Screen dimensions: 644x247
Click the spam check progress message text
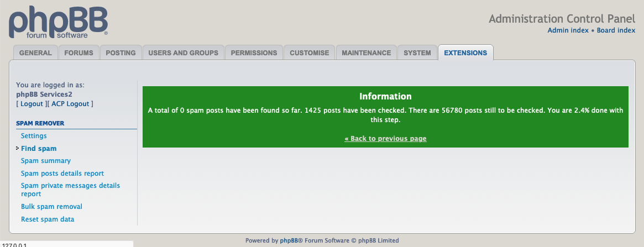[385, 115]
